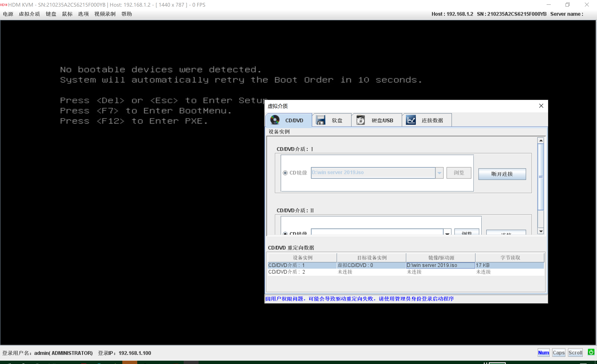Expand the win server 2019.iso image dropdown
Image resolution: width=597 pixels, height=364 pixels.
point(439,173)
